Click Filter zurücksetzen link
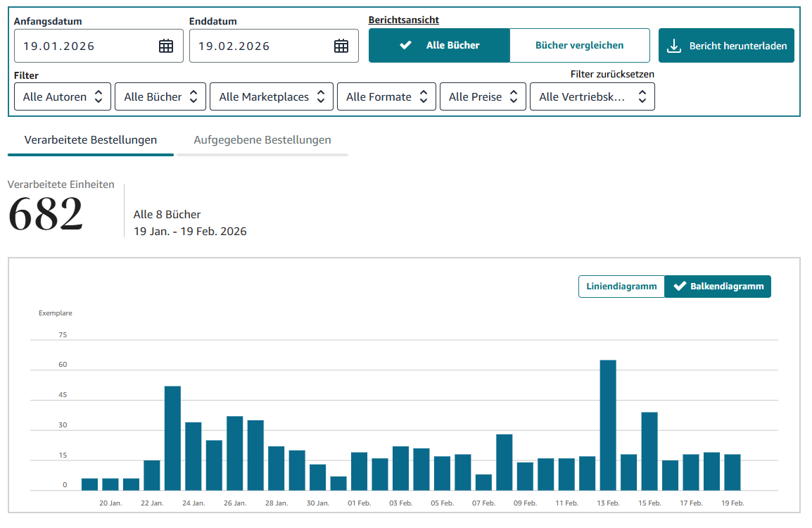This screenshot has height=528, width=812. coord(612,75)
